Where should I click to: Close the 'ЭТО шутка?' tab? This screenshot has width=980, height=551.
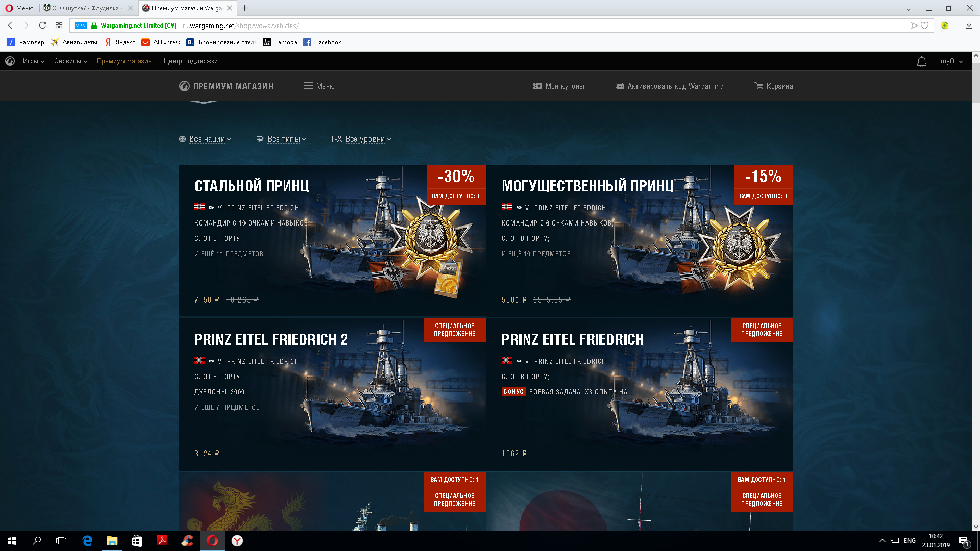(130, 8)
